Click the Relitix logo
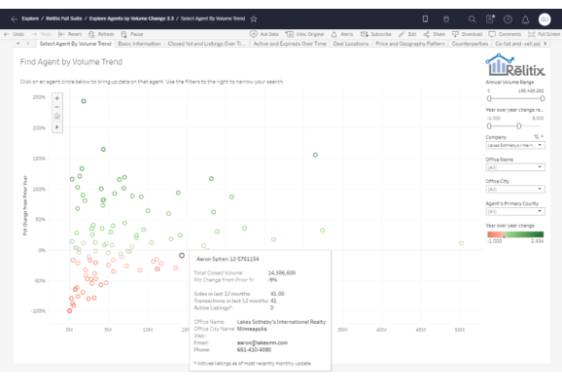The width and height of the screenshot is (562, 392). pyautogui.click(x=515, y=65)
